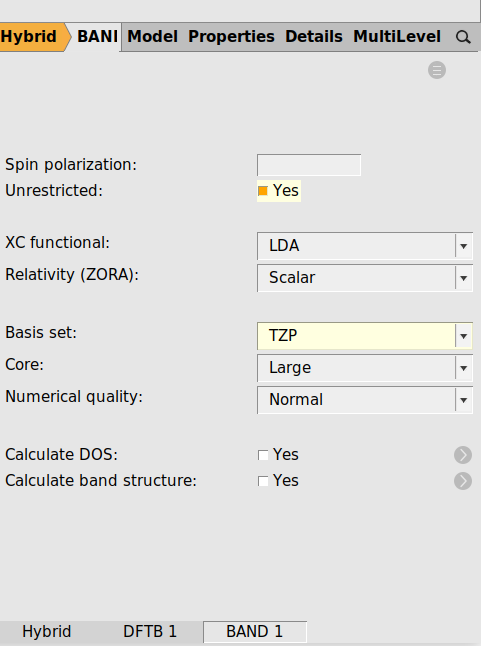481x646 pixels.
Task: Switch to the DFTB 1 tab
Action: pyautogui.click(x=150, y=632)
